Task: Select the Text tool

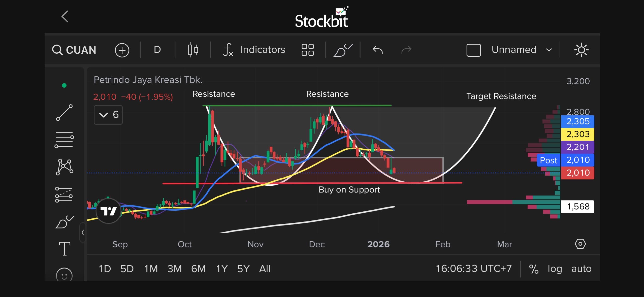Action: [65, 249]
